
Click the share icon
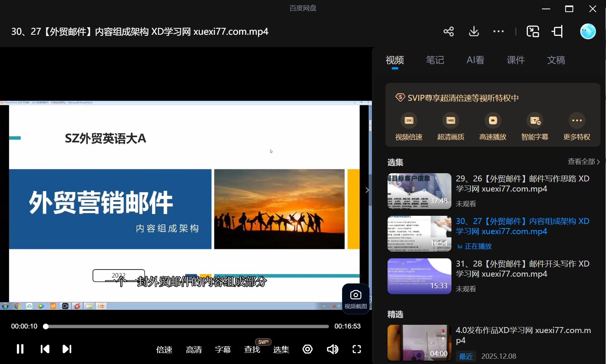click(x=448, y=31)
